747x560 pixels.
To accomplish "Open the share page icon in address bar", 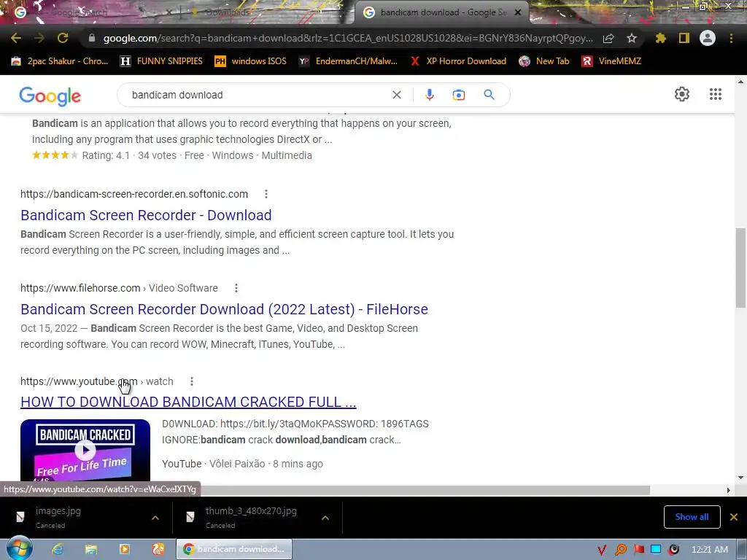I will tap(608, 39).
